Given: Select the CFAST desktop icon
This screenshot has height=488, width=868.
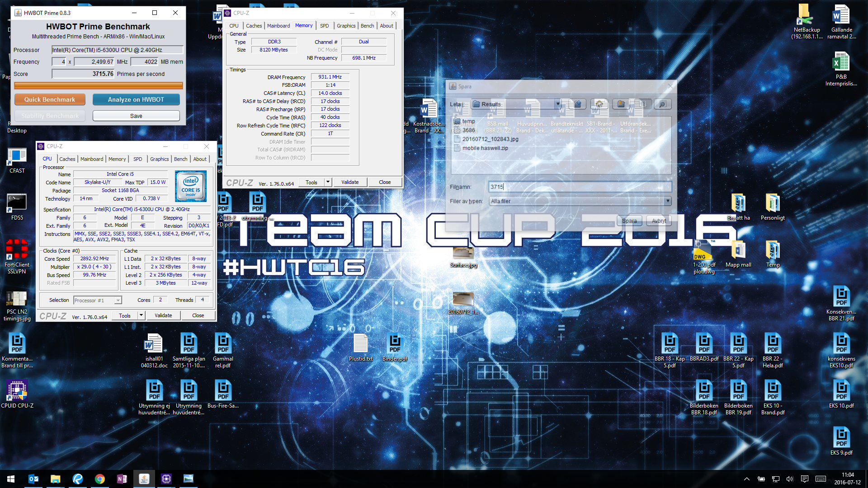Looking at the screenshot, I should tap(17, 161).
